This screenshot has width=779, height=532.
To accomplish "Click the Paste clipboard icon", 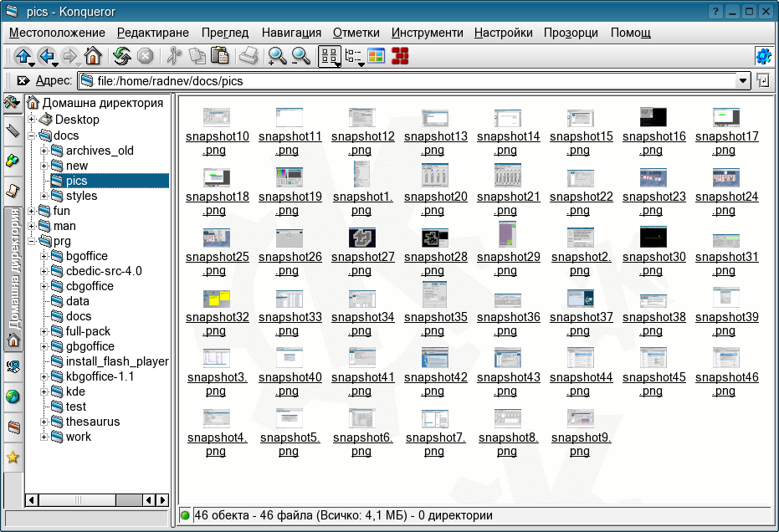I will click(x=220, y=56).
